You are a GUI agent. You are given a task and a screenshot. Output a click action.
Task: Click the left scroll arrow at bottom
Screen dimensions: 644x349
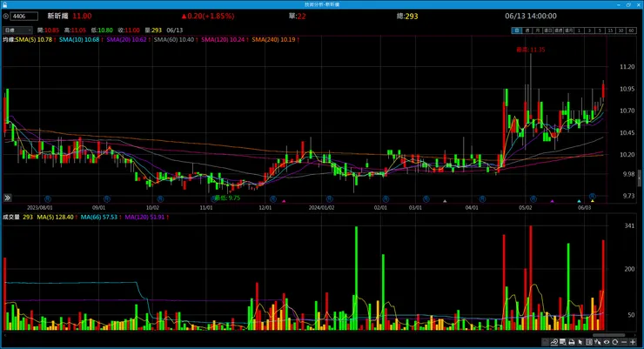[x=4, y=335]
